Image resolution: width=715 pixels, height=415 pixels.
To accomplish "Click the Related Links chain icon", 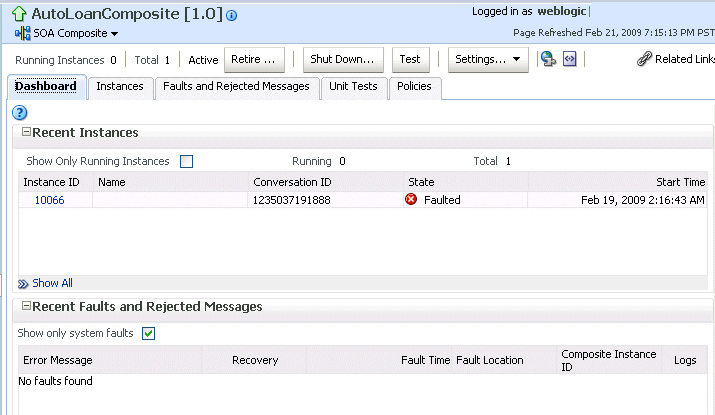I will click(x=644, y=59).
